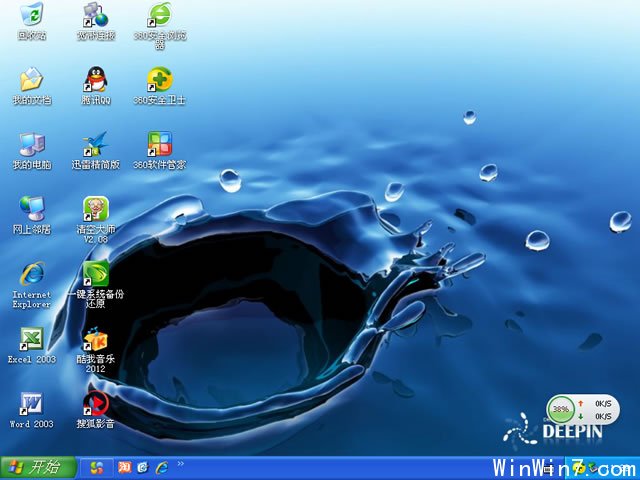Open the Start (开始) menu button
Screen dimensions: 640x480
(34, 467)
